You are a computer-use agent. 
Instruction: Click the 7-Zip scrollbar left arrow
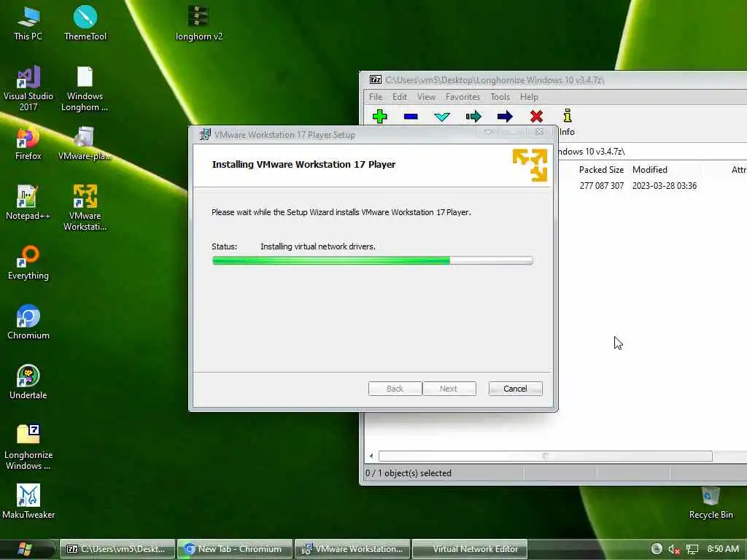point(371,456)
